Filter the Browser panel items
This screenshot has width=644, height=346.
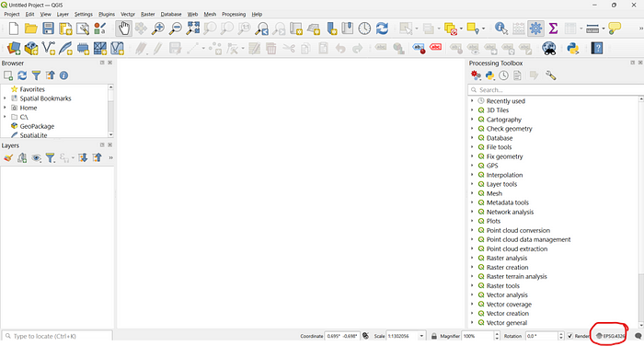pyautogui.click(x=36, y=75)
